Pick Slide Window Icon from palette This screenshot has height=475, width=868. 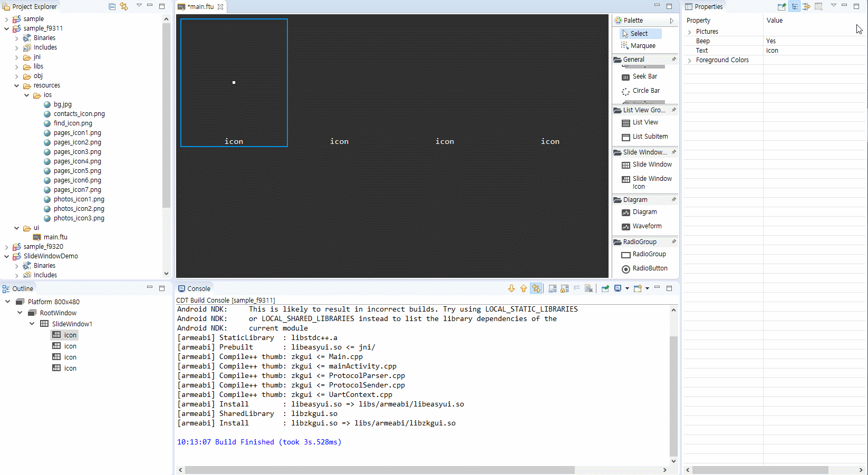(647, 182)
